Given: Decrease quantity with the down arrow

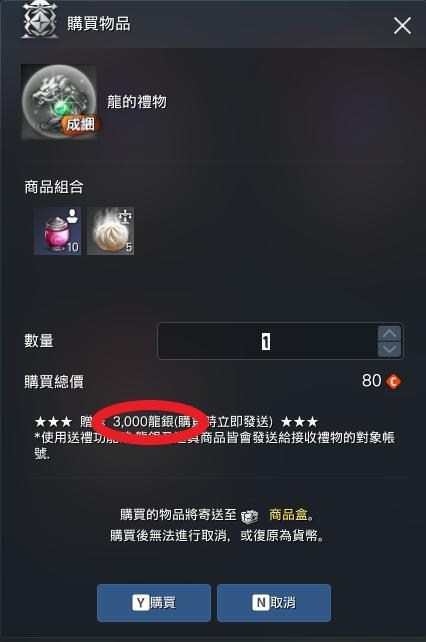Looking at the screenshot, I should pos(390,349).
